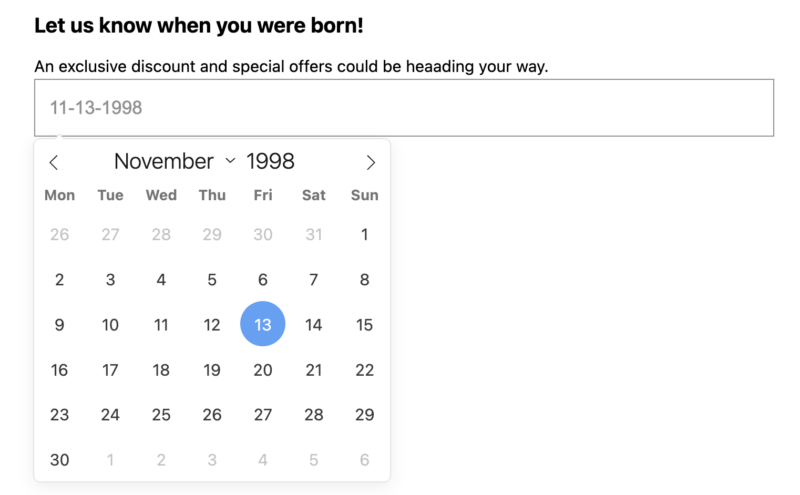Open the November month dropdown

pyautogui.click(x=174, y=161)
